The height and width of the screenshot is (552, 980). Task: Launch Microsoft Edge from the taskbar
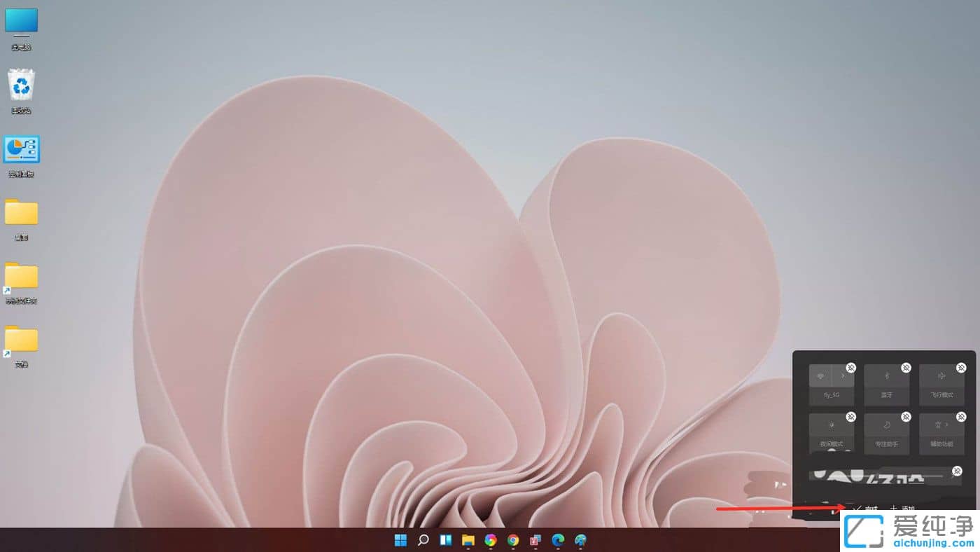[558, 540]
